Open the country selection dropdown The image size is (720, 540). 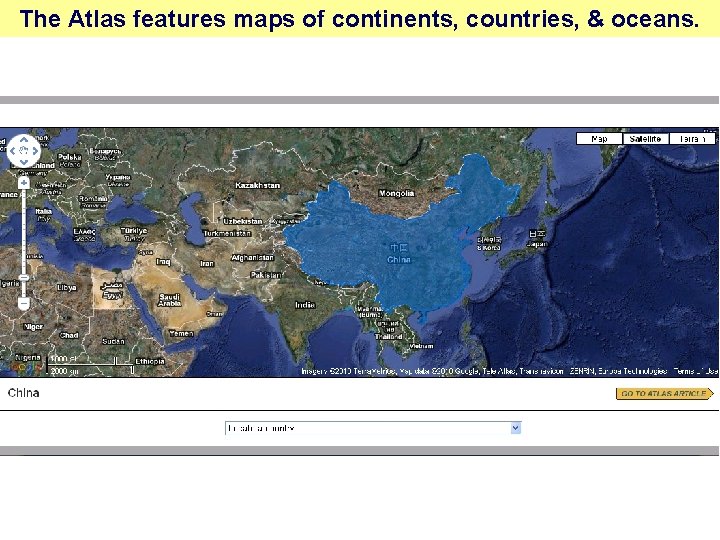click(373, 428)
